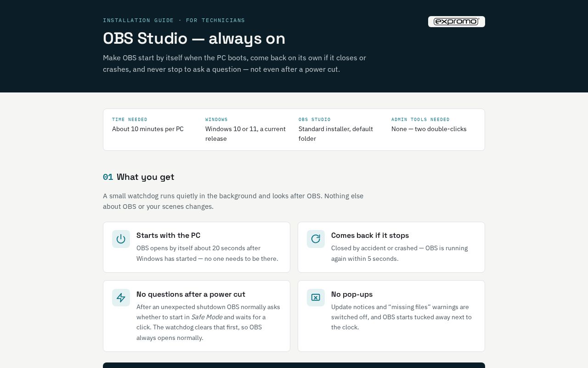588x368 pixels.
Task: Click the power icon beside Starts with the PC
Action: point(121,239)
